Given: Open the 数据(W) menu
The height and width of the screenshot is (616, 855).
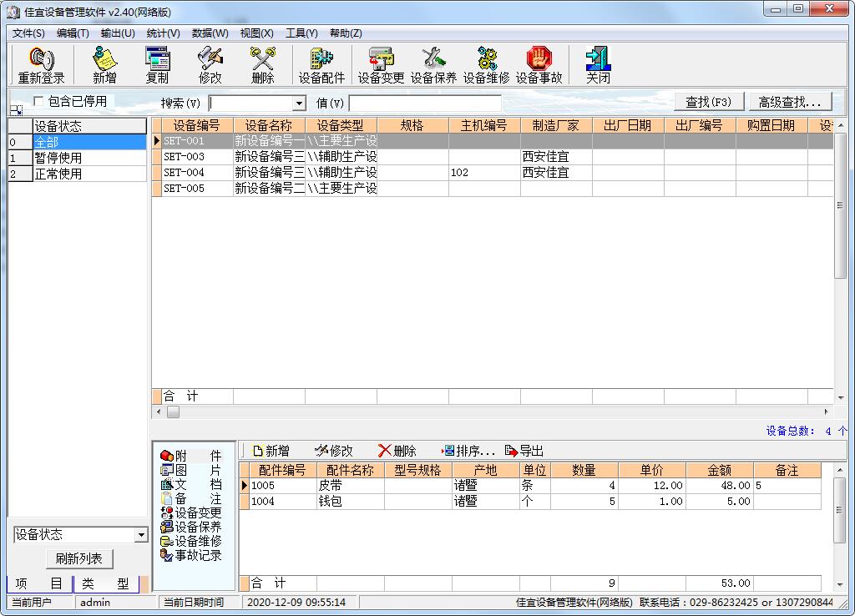Looking at the screenshot, I should pyautogui.click(x=210, y=33).
